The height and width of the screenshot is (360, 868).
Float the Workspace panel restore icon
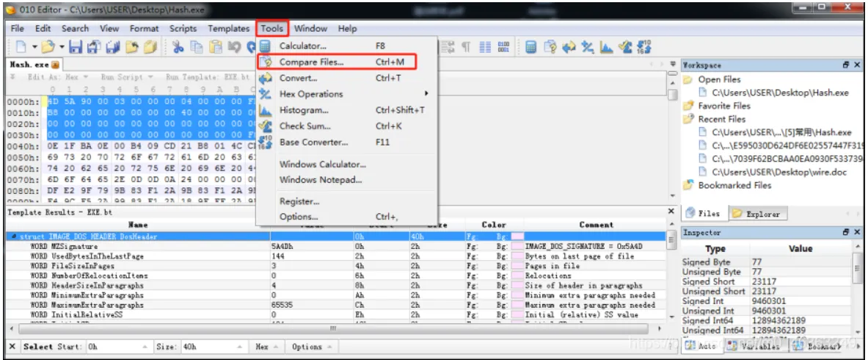click(847, 65)
